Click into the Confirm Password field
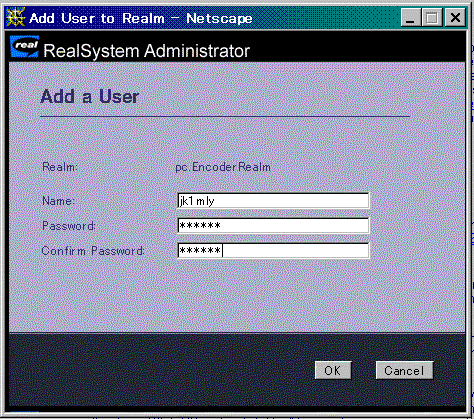The height and width of the screenshot is (419, 474). (273, 250)
